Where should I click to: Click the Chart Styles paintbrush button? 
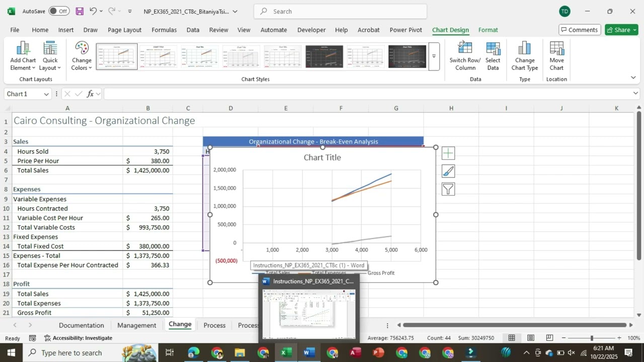448,171
